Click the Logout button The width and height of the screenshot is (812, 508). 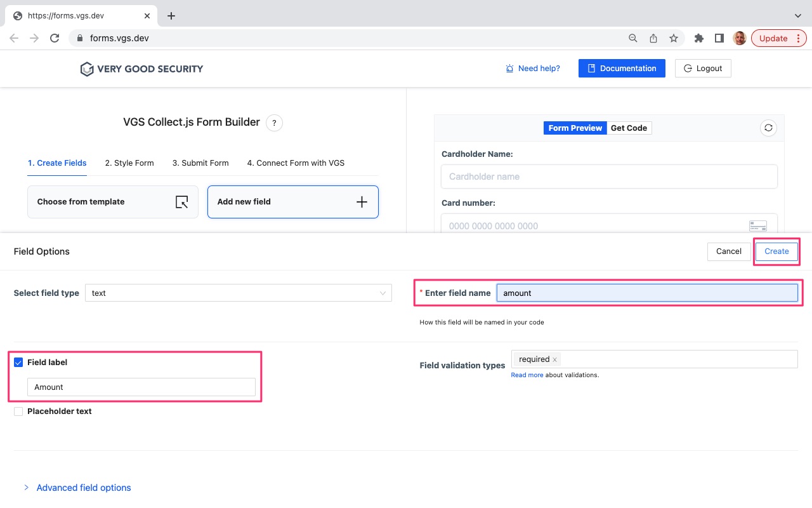(x=703, y=69)
